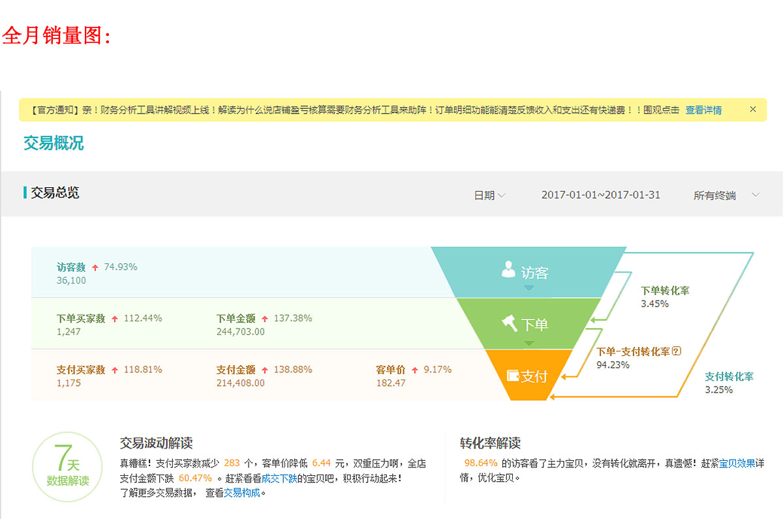Click red up arrow next to 支付金额
783x532 pixels.
265,370
